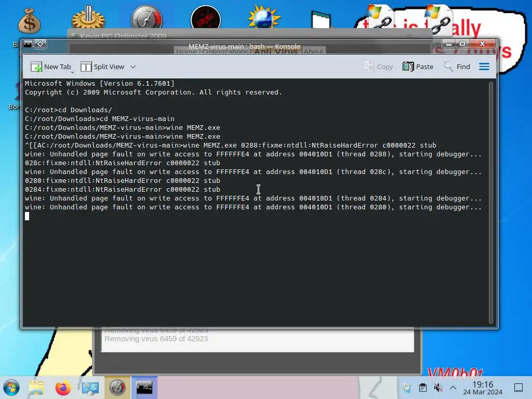Viewport: 532px width, 399px height.
Task: Open the sun and globe desktop icon
Action: 264,17
